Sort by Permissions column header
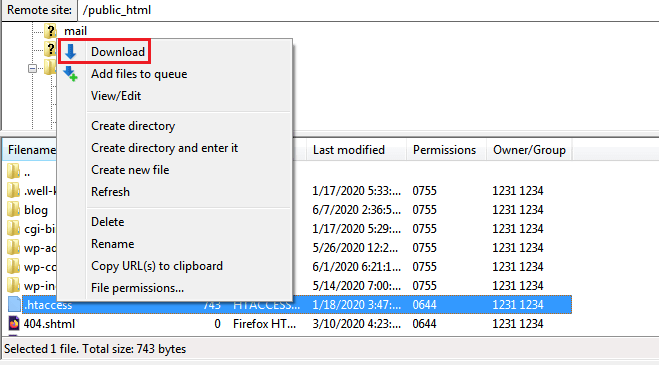Screen dimensions: 659x365 (x=446, y=150)
